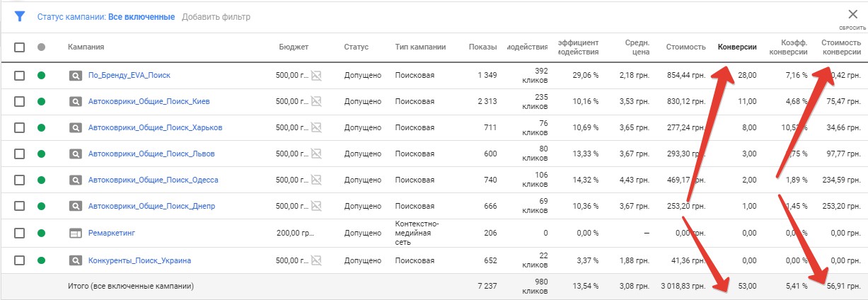Viewport: 868px width, 300px height.
Task: Select checkbox for Автоковрики_Общие_Поiск_Львов row
Action: point(20,154)
